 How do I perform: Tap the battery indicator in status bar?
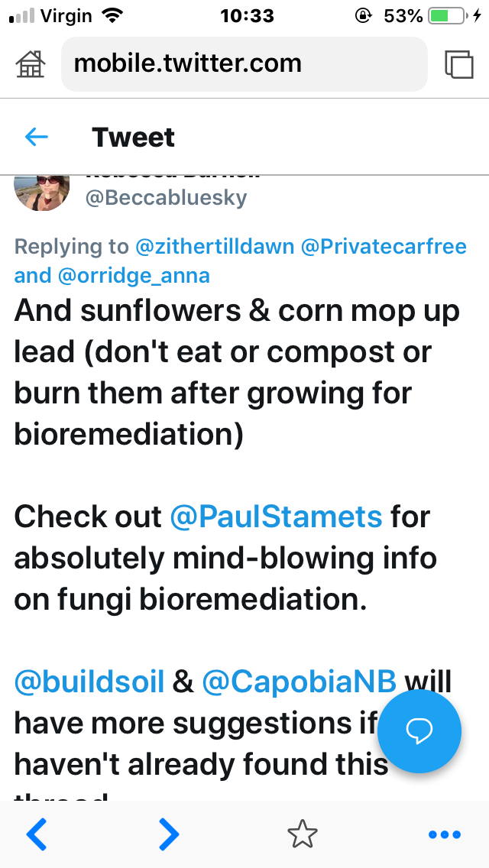coord(448,15)
